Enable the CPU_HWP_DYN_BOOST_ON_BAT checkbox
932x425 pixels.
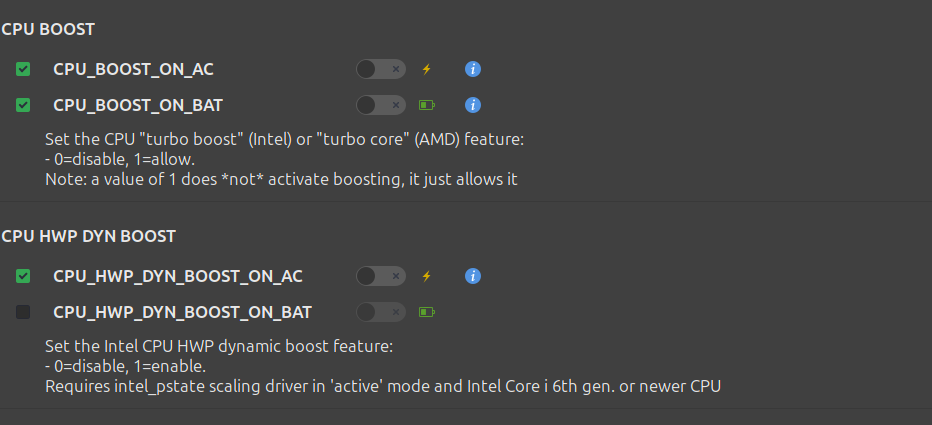[23, 312]
